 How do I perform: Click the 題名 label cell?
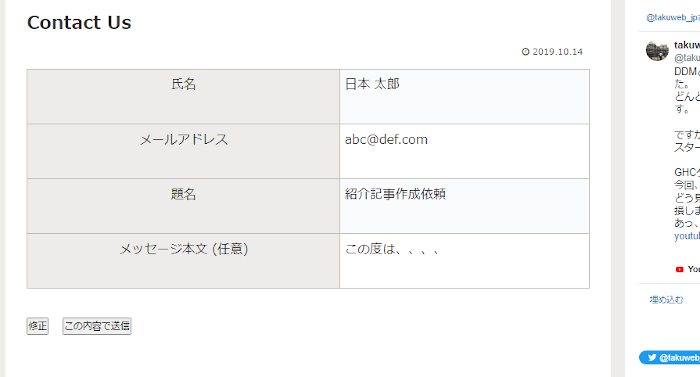click(183, 206)
